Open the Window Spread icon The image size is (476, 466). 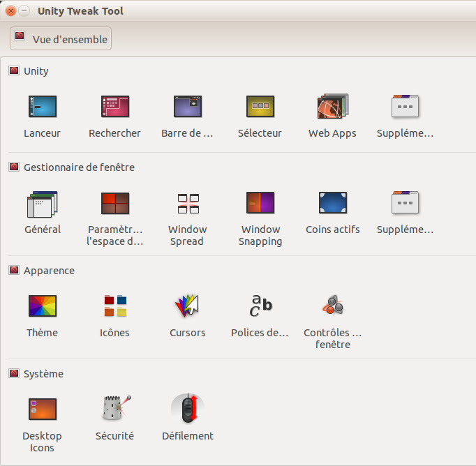tap(188, 204)
